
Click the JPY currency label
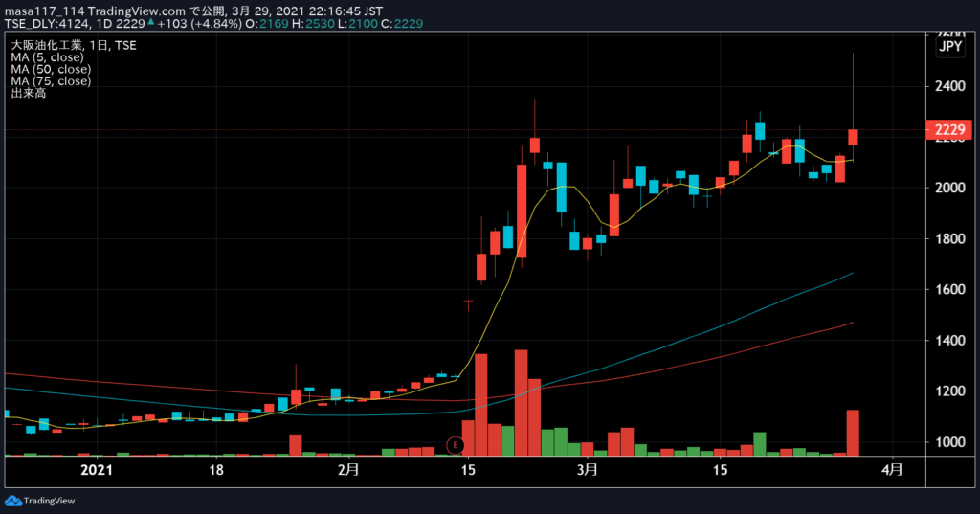950,46
